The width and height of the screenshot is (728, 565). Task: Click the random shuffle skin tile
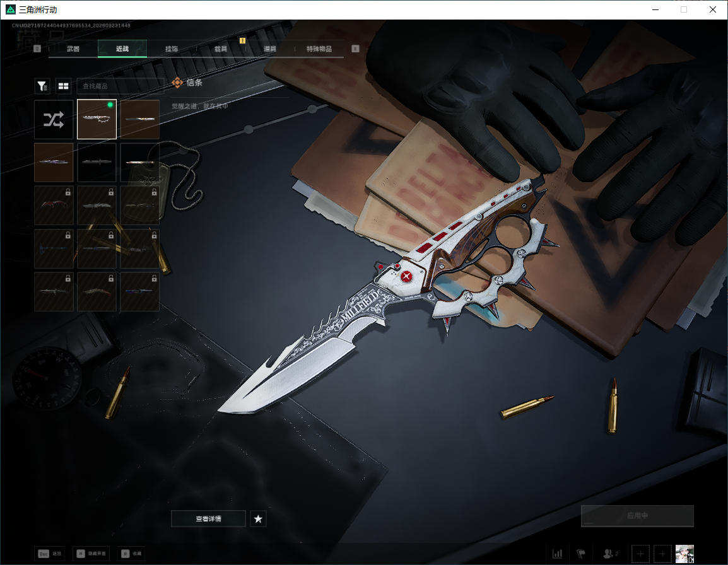pyautogui.click(x=54, y=119)
